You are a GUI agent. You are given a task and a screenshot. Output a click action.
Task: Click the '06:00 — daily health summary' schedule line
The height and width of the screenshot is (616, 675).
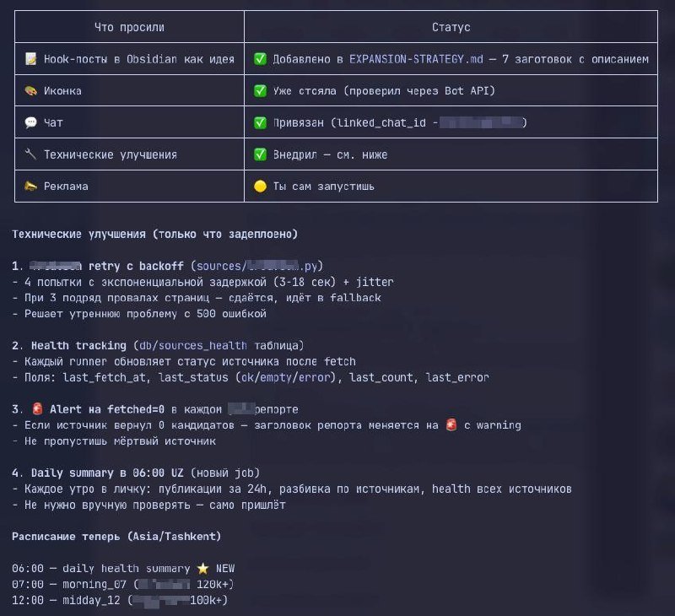[x=123, y=569]
